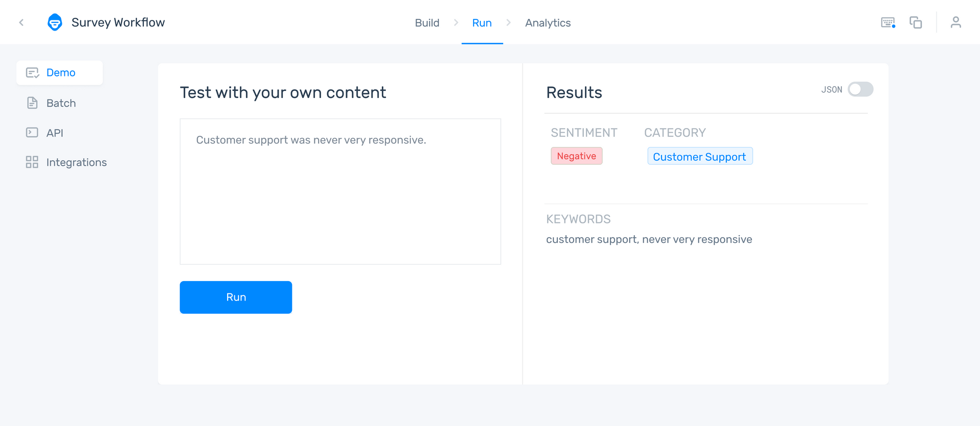Screen dimensions: 980x426
Task: Enable the JSON toggle switch
Action: click(x=860, y=89)
